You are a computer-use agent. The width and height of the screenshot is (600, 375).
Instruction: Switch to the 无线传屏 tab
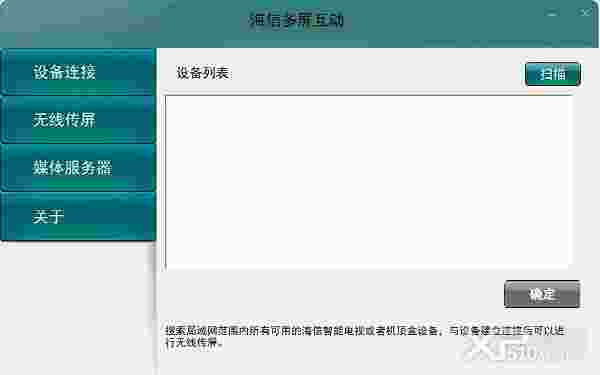click(x=78, y=120)
